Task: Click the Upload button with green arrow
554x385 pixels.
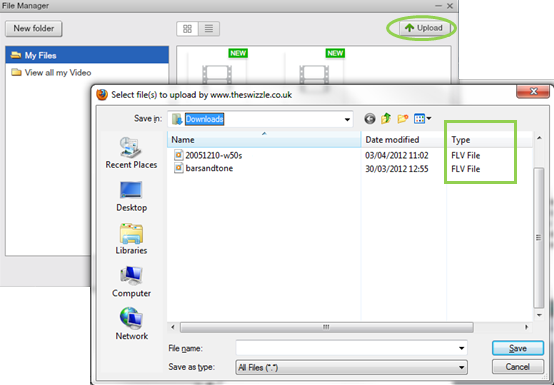Action: pos(425,28)
